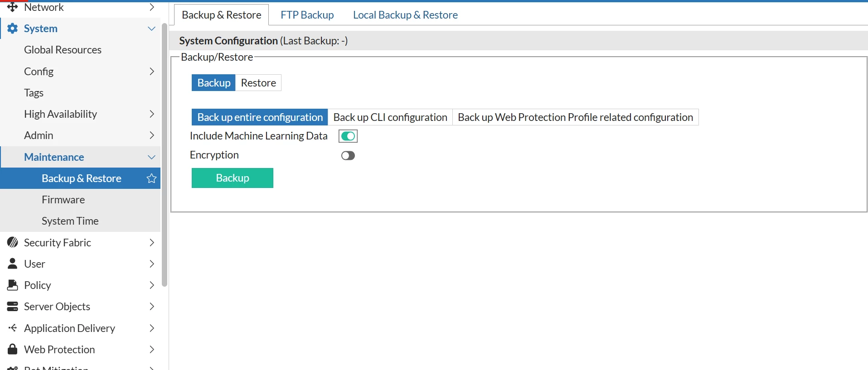Click the User person icon
This screenshot has height=370, width=868.
13,264
